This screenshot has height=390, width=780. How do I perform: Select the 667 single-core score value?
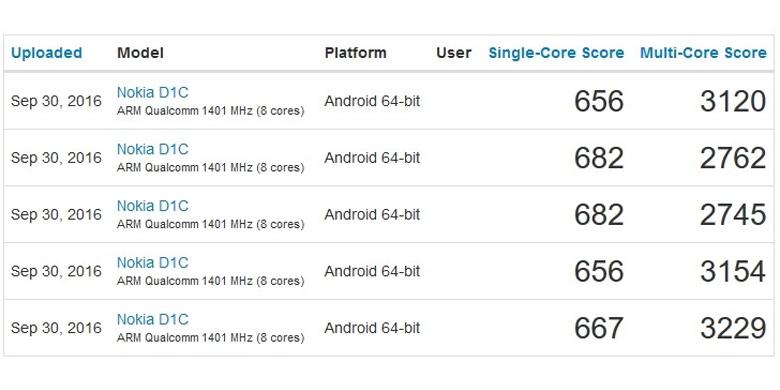click(x=598, y=328)
